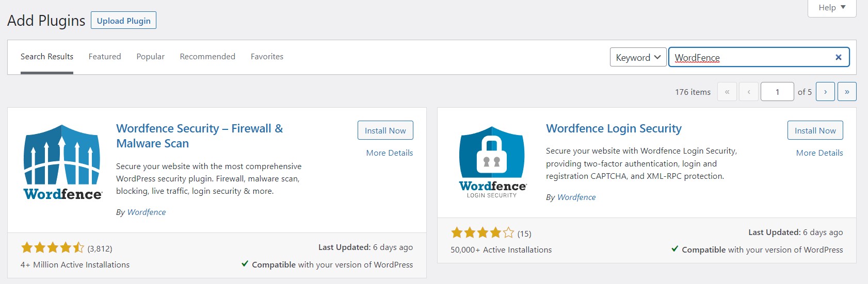Open More Details for Wordfence Security Firewall

pyautogui.click(x=389, y=153)
